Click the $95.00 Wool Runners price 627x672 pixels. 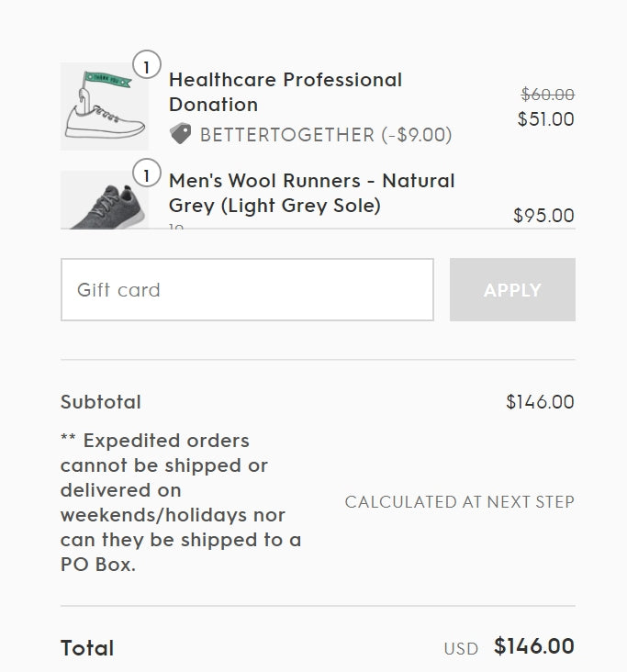(x=543, y=216)
